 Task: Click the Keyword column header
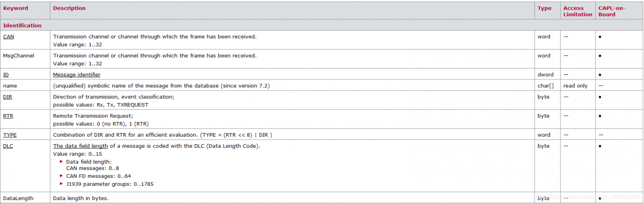tap(16, 8)
